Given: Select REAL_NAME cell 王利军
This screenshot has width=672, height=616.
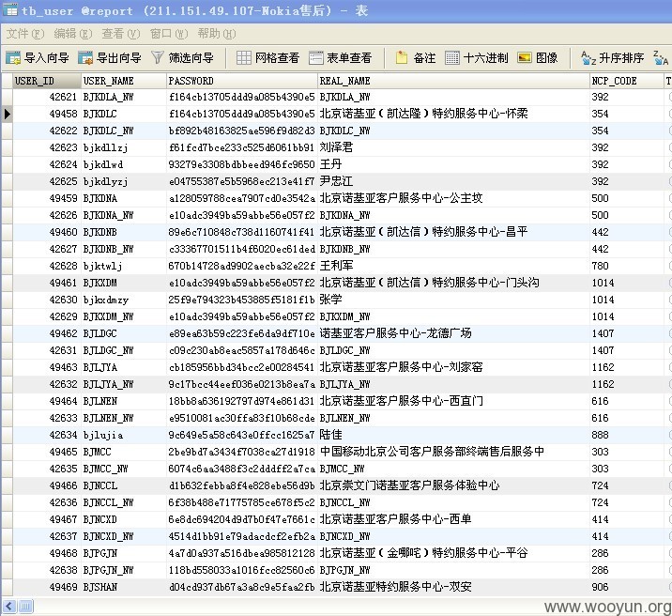Looking at the screenshot, I should pyautogui.click(x=453, y=266).
